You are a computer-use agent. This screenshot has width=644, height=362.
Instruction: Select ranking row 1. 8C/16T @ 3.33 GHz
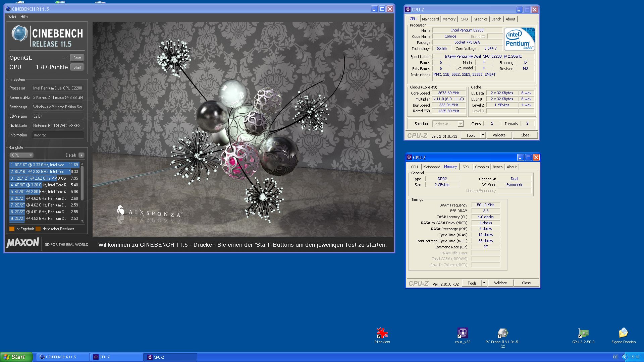tap(44, 165)
